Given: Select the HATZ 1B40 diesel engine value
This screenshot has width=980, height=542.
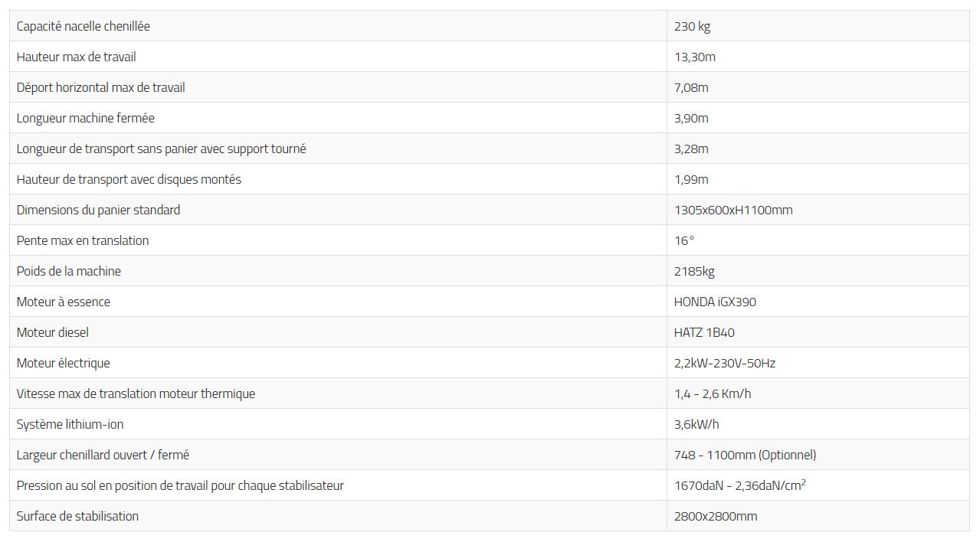Looking at the screenshot, I should 704,332.
